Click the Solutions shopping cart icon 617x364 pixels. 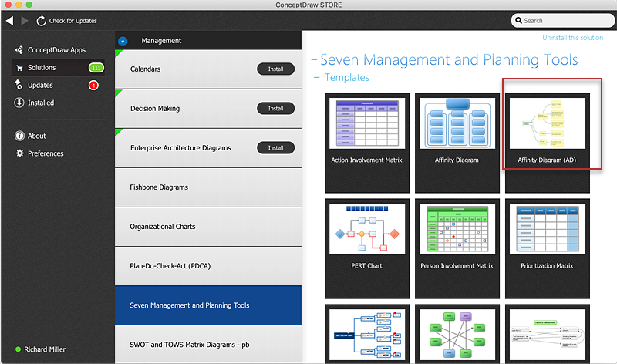coord(19,68)
